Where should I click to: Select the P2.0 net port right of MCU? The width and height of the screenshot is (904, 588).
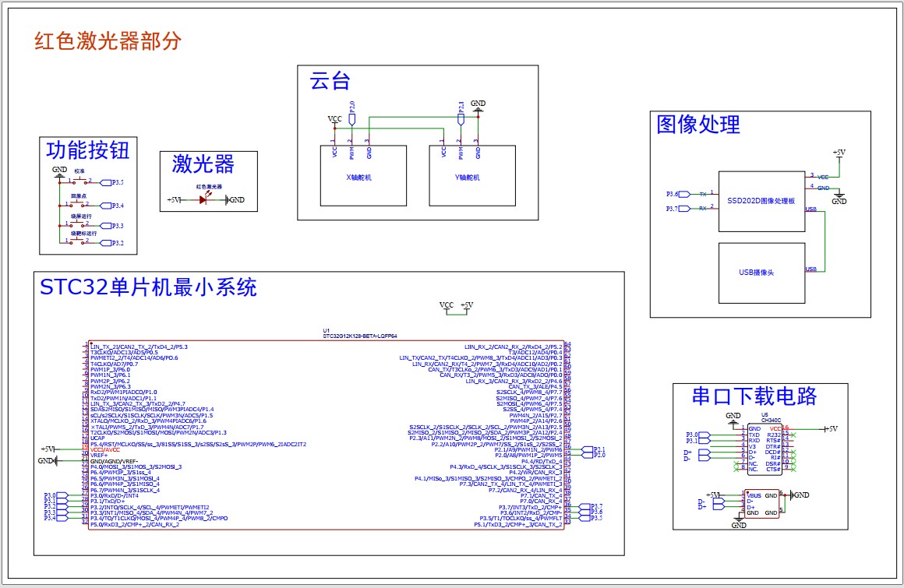(593, 455)
